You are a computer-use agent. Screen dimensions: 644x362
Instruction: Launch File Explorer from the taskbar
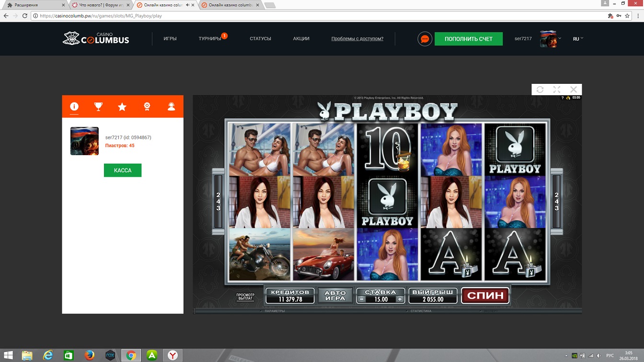[x=27, y=355]
